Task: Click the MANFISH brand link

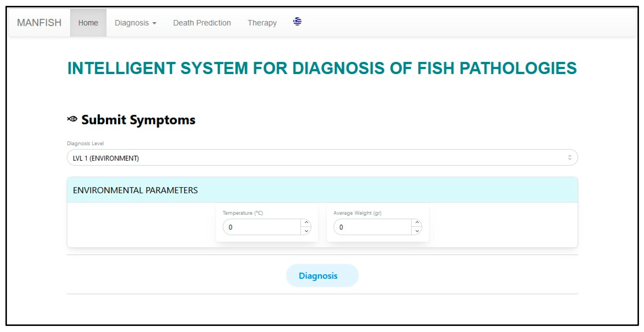Action: [39, 23]
